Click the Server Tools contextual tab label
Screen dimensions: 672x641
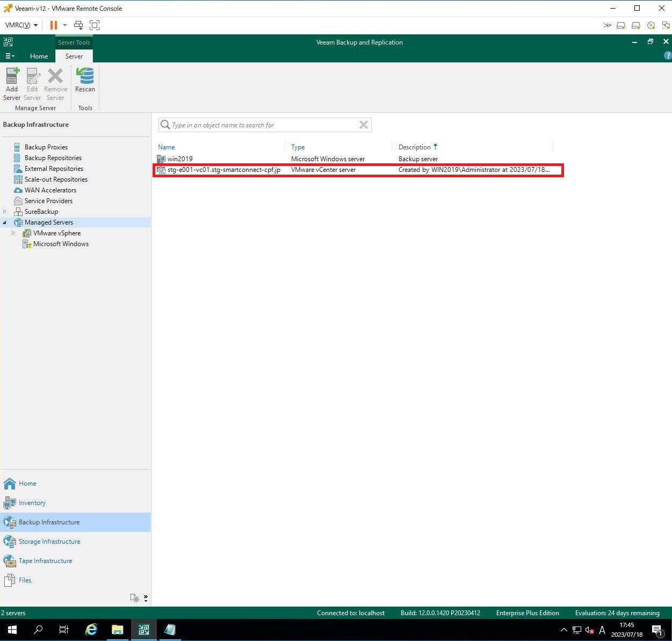click(x=74, y=42)
